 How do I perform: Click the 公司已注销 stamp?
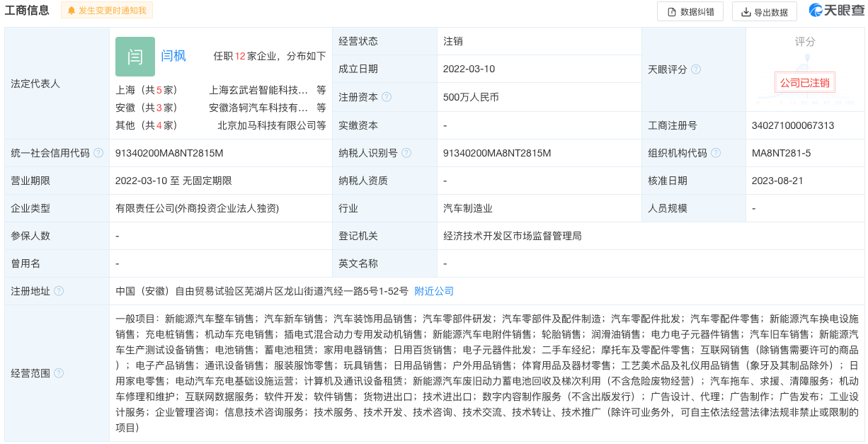805,83
